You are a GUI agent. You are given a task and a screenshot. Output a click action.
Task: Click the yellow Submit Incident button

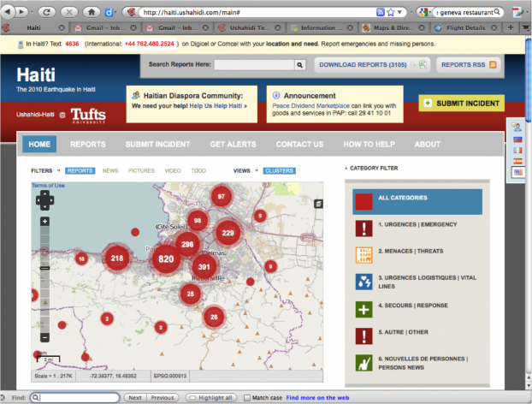461,103
